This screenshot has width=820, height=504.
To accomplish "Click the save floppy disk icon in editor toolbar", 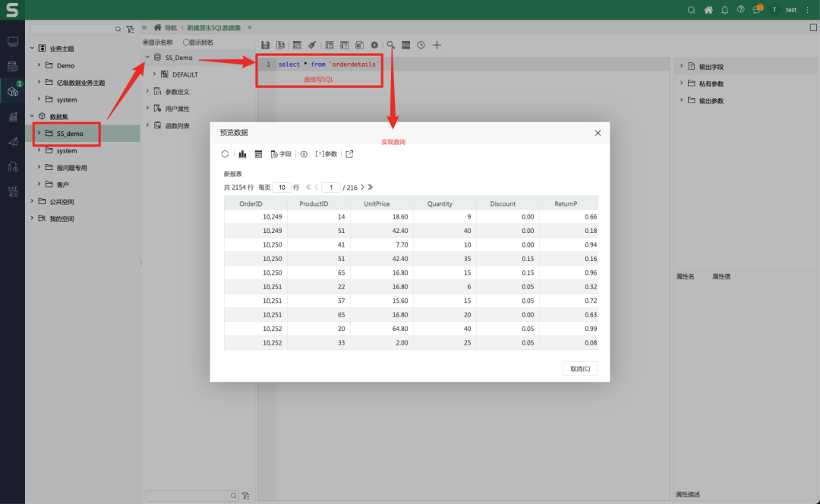I will tap(265, 45).
